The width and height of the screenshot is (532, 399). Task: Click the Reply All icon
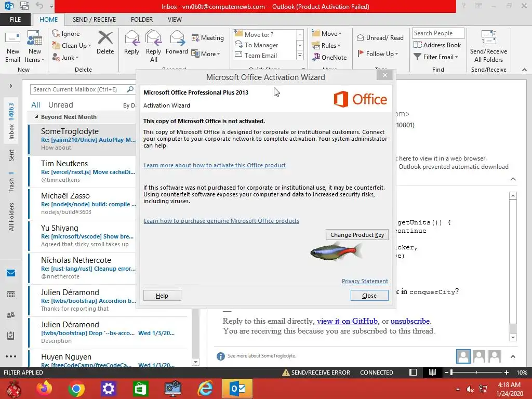pos(153,38)
